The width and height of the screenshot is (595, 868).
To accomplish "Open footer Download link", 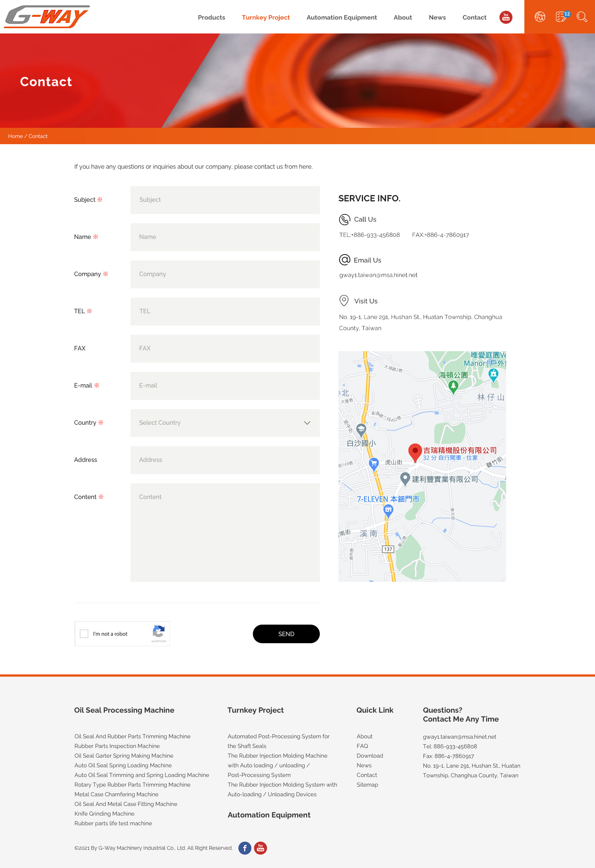I will pos(370,755).
